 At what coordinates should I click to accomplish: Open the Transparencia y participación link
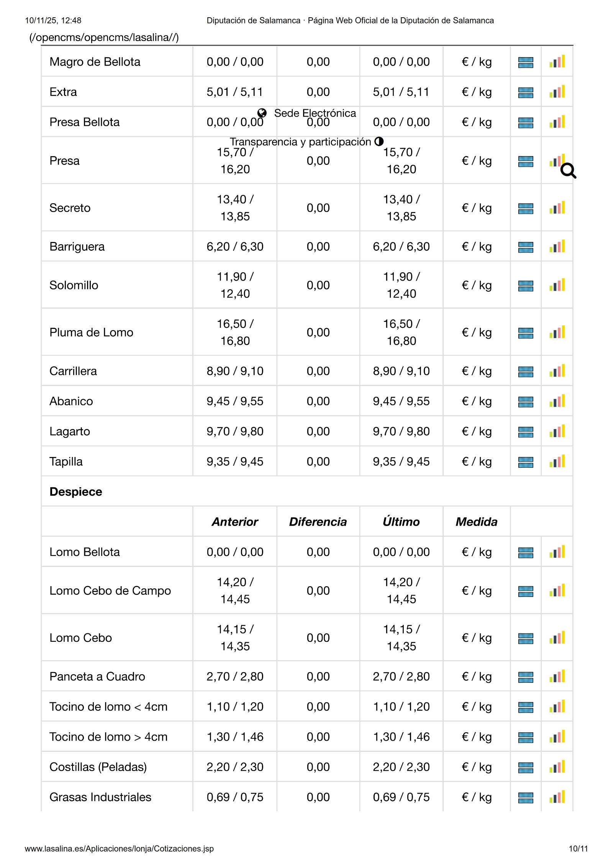pyautogui.click(x=300, y=142)
